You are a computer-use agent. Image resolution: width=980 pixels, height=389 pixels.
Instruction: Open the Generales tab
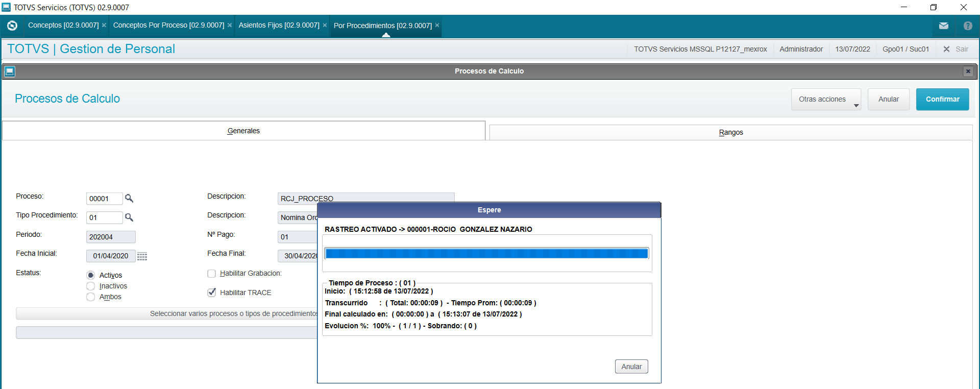pyautogui.click(x=243, y=131)
